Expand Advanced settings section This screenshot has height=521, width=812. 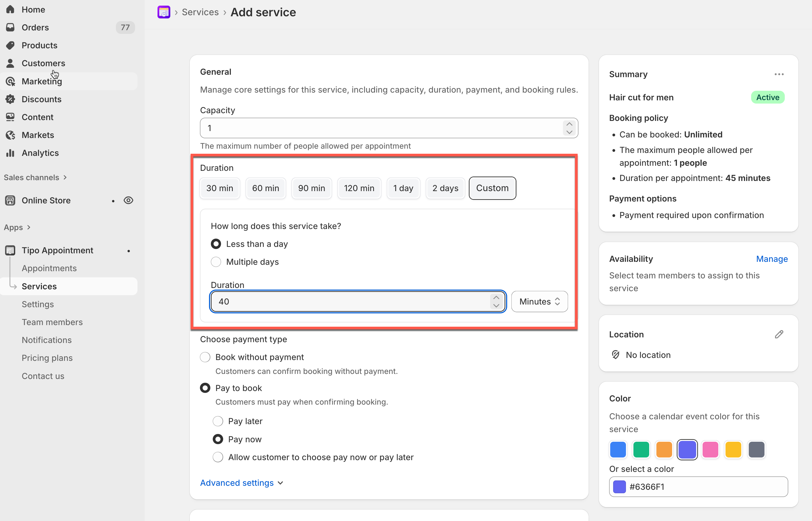point(241,483)
